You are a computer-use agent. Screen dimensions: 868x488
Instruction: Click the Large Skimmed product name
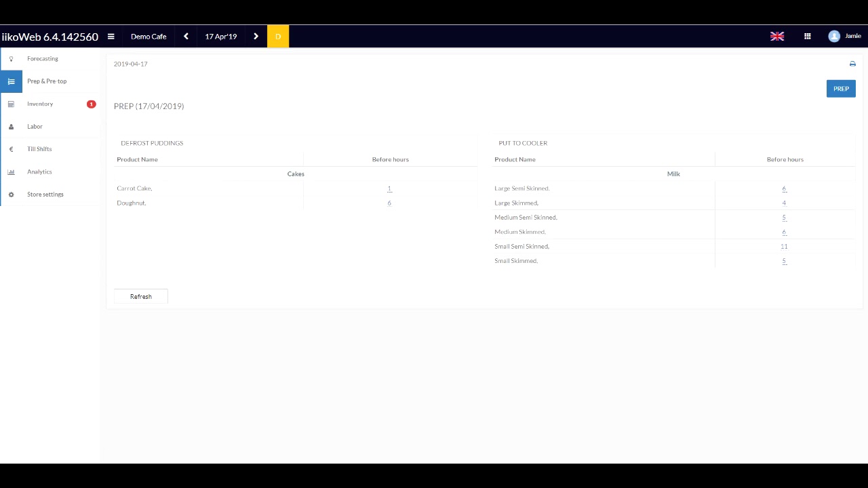516,203
